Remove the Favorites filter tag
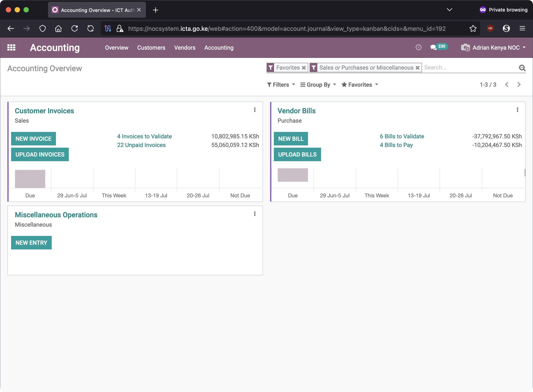 click(304, 68)
